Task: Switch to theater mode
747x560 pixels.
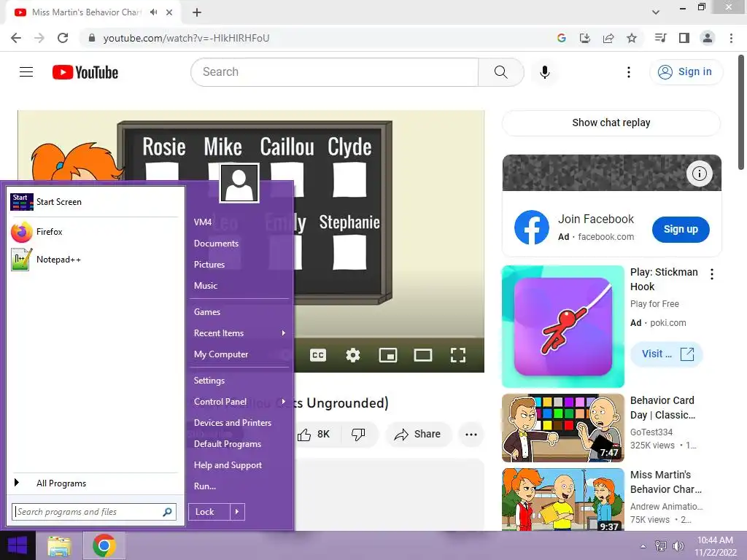Action: pos(422,355)
